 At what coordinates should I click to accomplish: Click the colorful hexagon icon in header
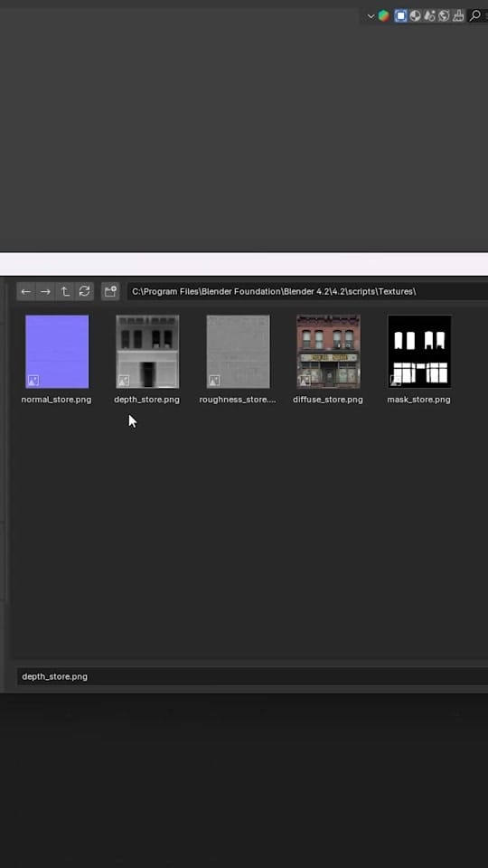click(383, 16)
